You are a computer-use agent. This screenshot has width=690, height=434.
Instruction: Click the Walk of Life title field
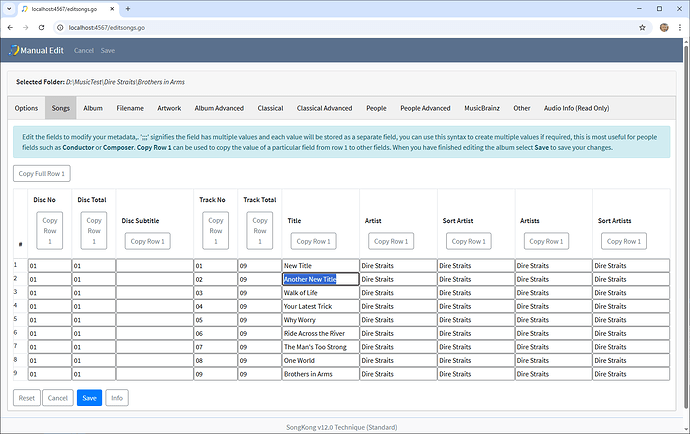pyautogui.click(x=319, y=292)
